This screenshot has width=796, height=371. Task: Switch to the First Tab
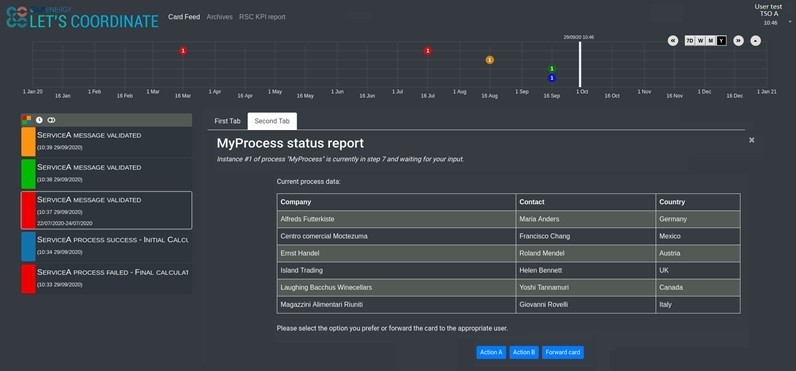[x=227, y=121]
